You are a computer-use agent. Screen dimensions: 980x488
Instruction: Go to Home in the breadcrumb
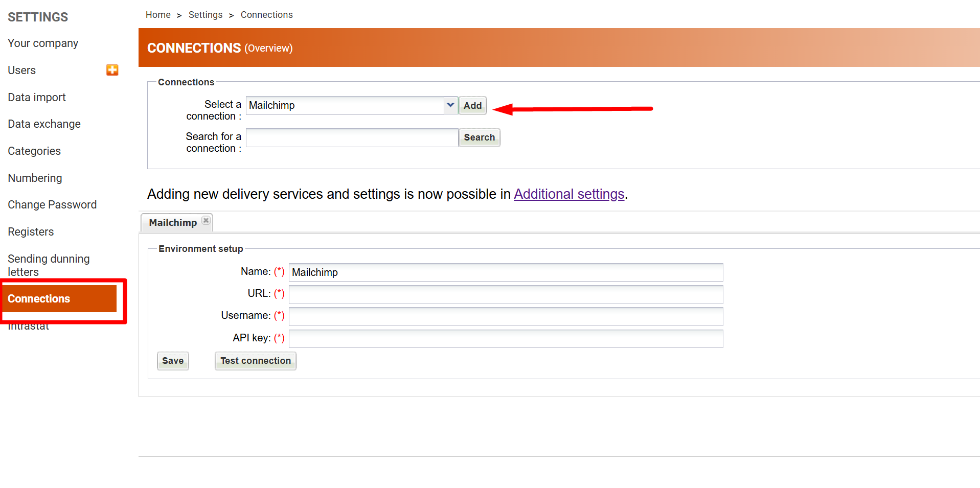tap(158, 15)
